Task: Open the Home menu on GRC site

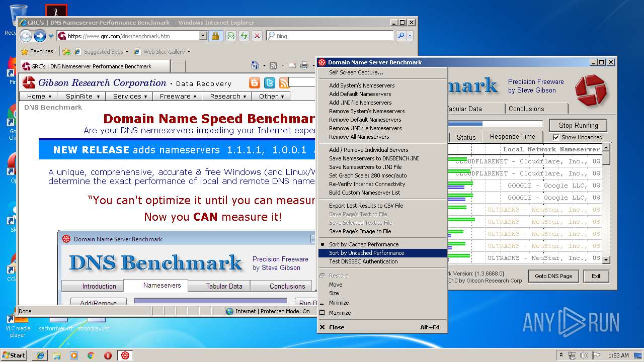Action: click(39, 96)
